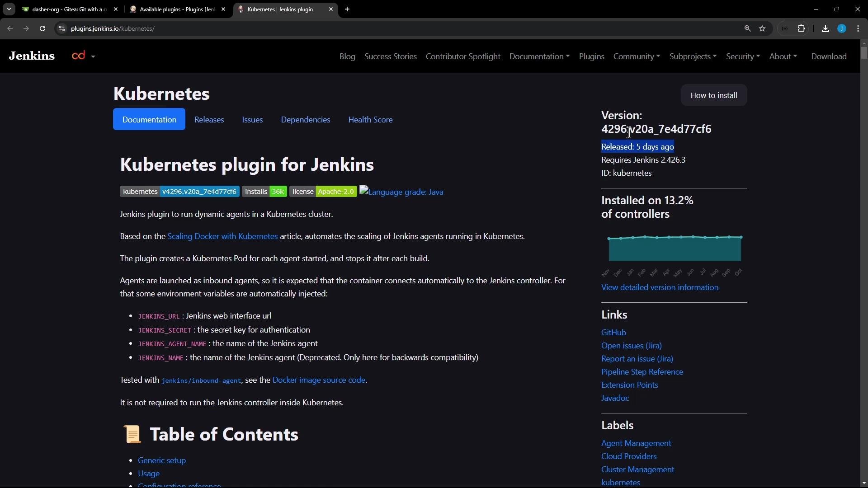Viewport: 868px width, 488px height.
Task: Open Report an issue (Jira) link
Action: 637,359
